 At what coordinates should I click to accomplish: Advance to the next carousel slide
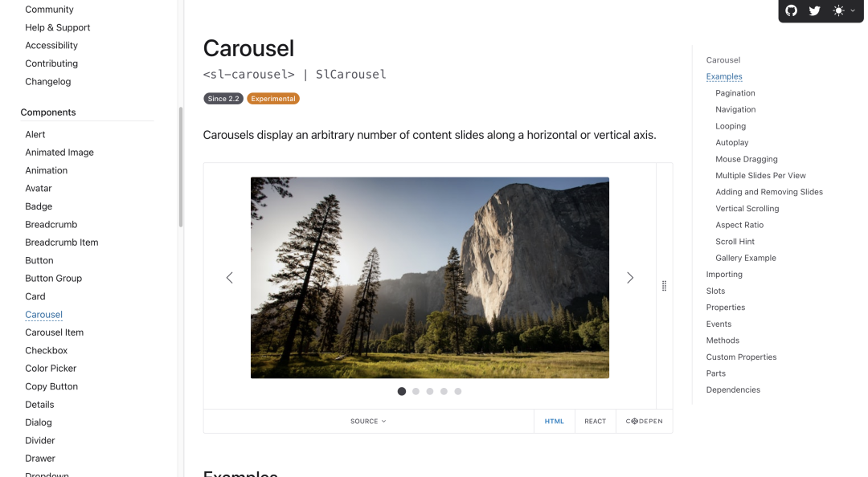point(630,278)
